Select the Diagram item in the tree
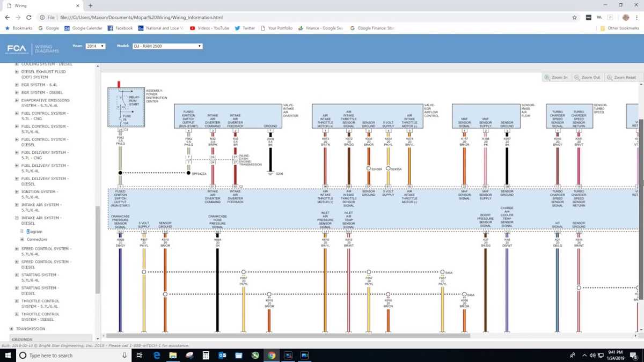Viewport: 644px width, 362px height. coord(34,232)
